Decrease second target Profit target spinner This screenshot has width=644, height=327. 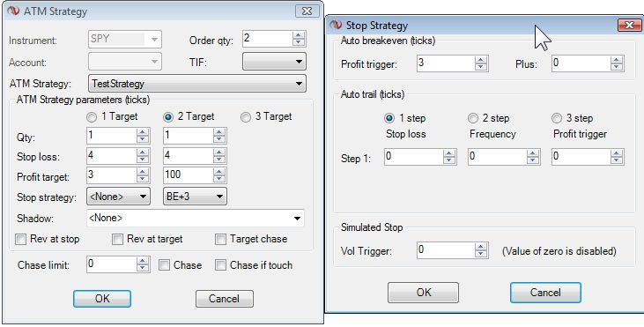click(219, 179)
